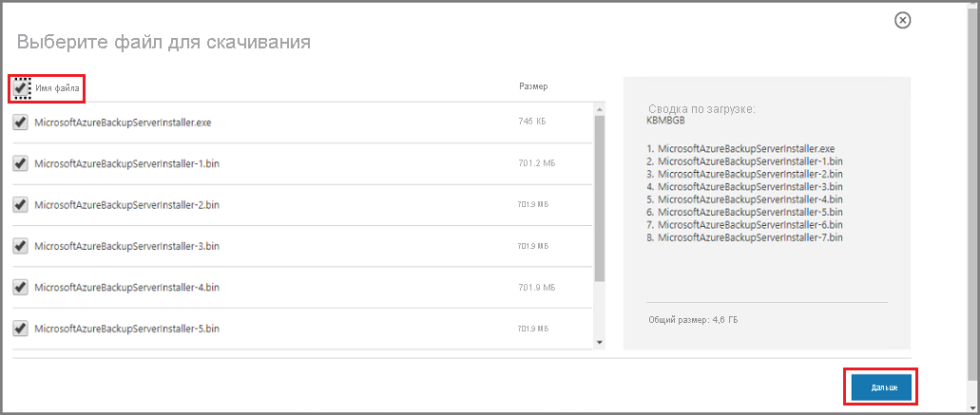
Task: Click the Выберите файл для скачивания title
Action: [163, 42]
